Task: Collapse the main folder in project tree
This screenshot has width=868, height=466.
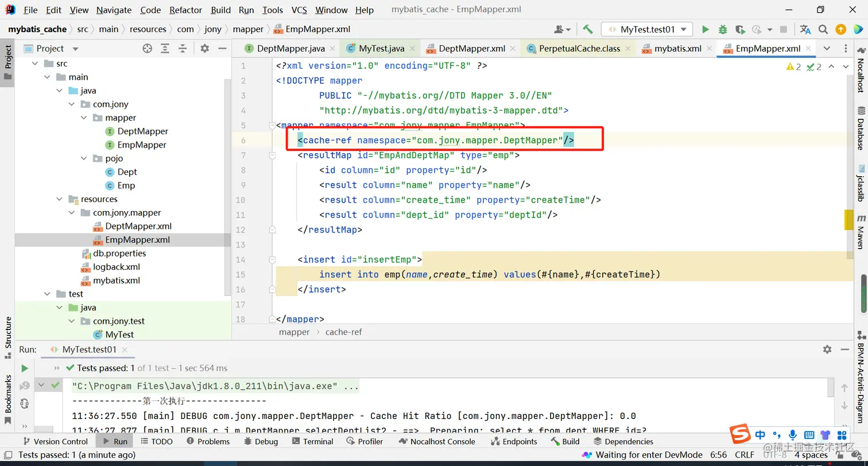Action: pos(47,77)
